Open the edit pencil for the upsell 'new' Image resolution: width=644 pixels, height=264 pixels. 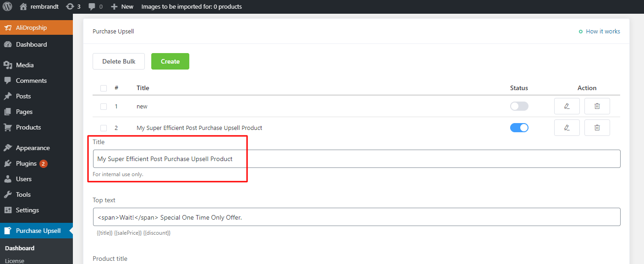[567, 106]
